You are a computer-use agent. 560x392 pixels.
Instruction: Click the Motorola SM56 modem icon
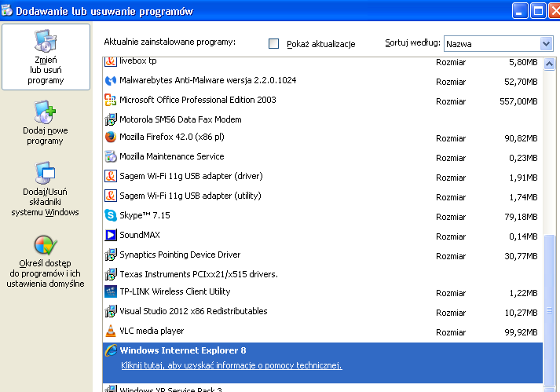pyautogui.click(x=111, y=119)
